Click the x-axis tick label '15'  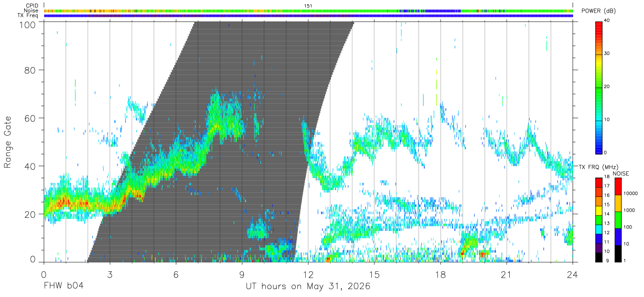[374, 274]
